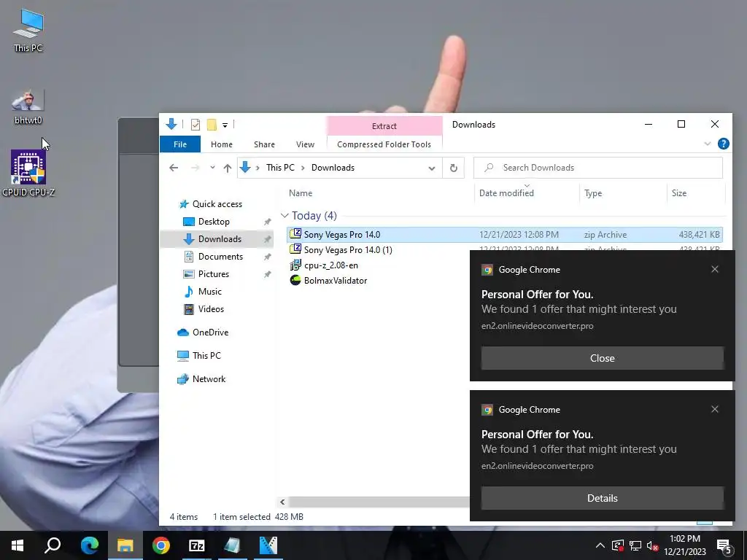This screenshot has width=747, height=560.
Task: Unpin Desktop via its pin icon
Action: 267,222
